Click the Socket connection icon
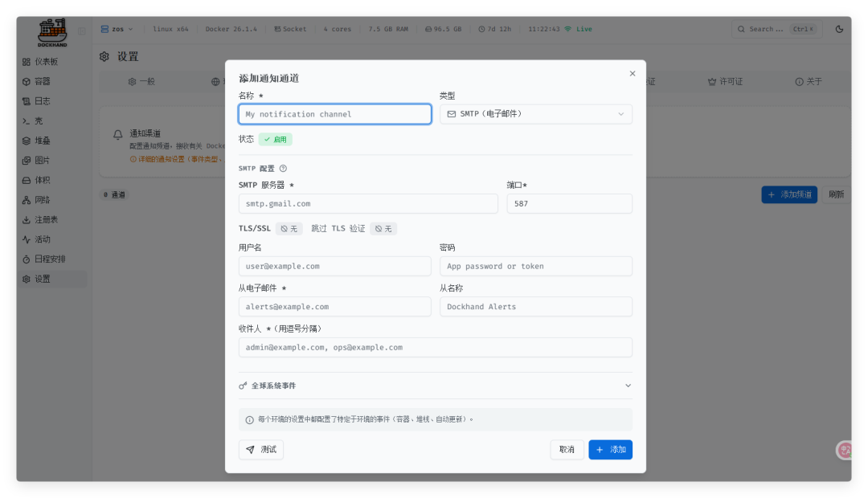Image resolution: width=868 pixels, height=498 pixels. (277, 29)
